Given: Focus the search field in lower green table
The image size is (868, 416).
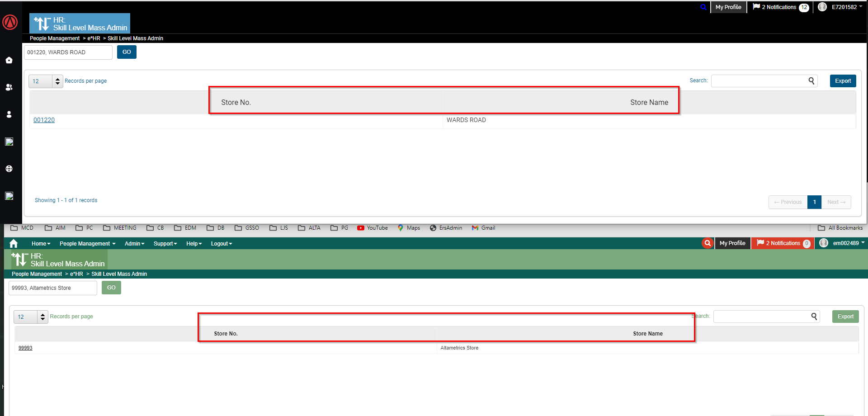Looking at the screenshot, I should click(x=766, y=317).
